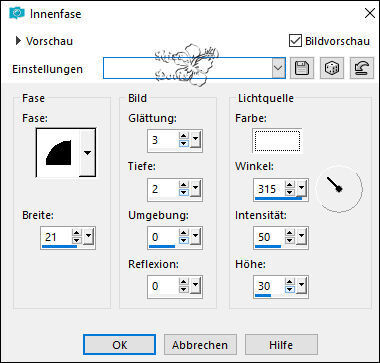Open the Fase bevel shape dropdown
Screen dimensions: 380x363
[87, 153]
